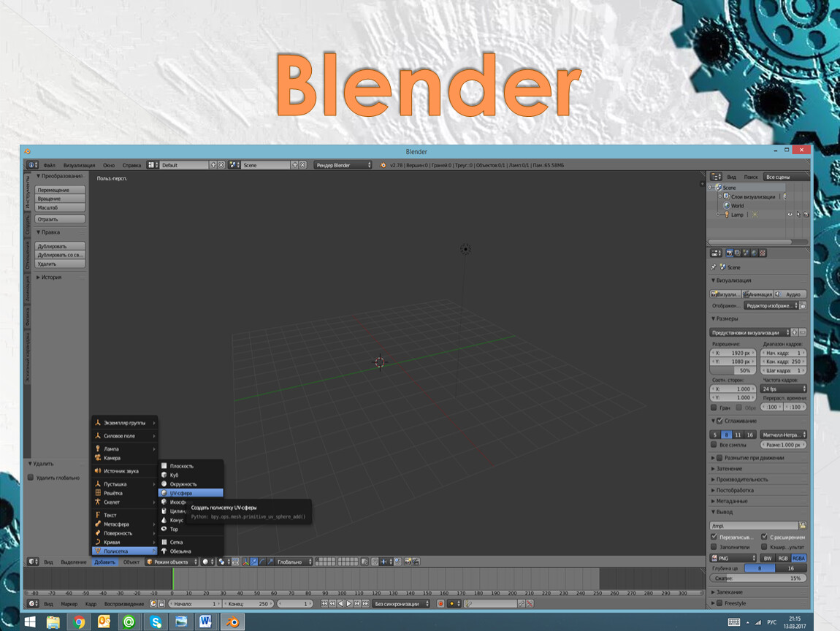The height and width of the screenshot is (631, 840).
Task: Enable the Заполнители checkbox
Action: point(714,547)
